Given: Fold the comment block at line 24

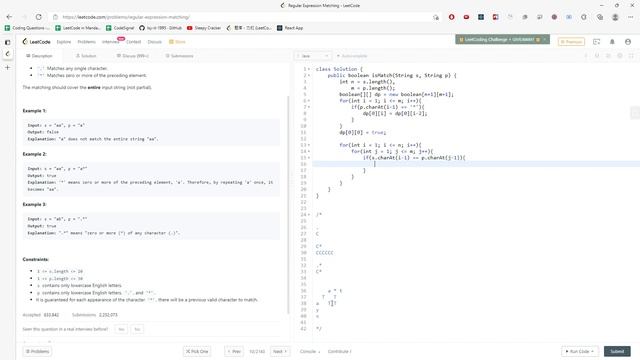Looking at the screenshot, I should tap(309, 214).
